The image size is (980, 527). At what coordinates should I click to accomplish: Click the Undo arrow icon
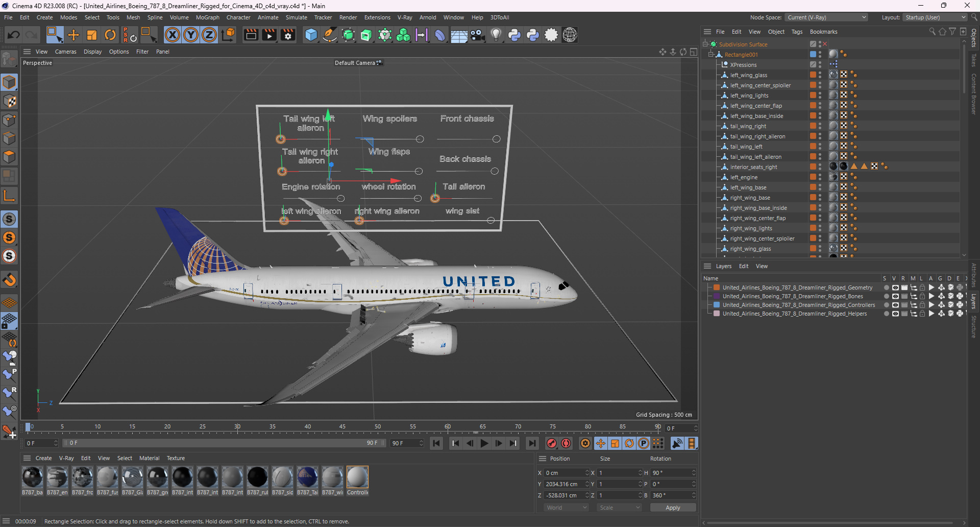[x=14, y=35]
